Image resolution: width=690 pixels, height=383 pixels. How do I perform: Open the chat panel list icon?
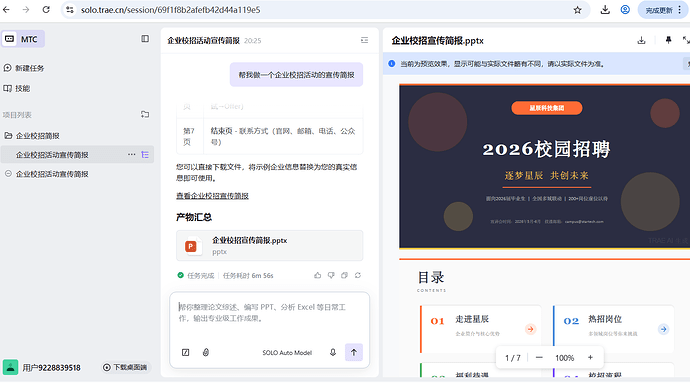click(364, 40)
